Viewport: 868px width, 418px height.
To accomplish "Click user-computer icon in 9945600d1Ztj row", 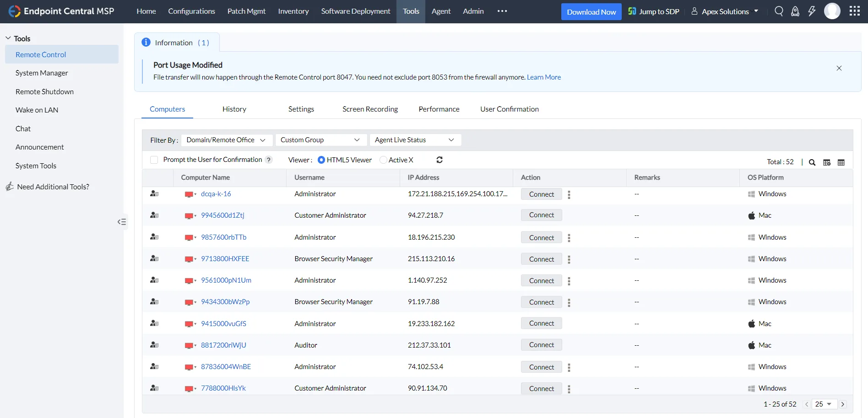I will (154, 215).
